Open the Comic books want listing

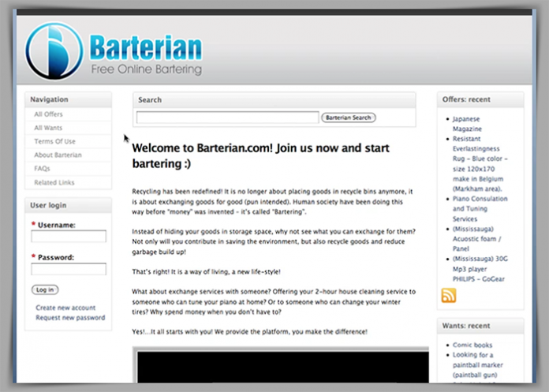point(472,345)
